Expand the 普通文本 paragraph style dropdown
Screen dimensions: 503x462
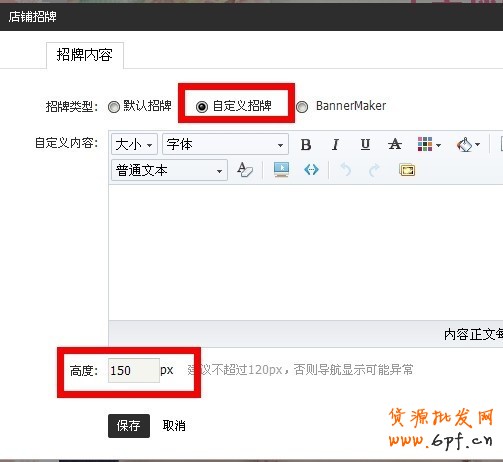coord(169,170)
